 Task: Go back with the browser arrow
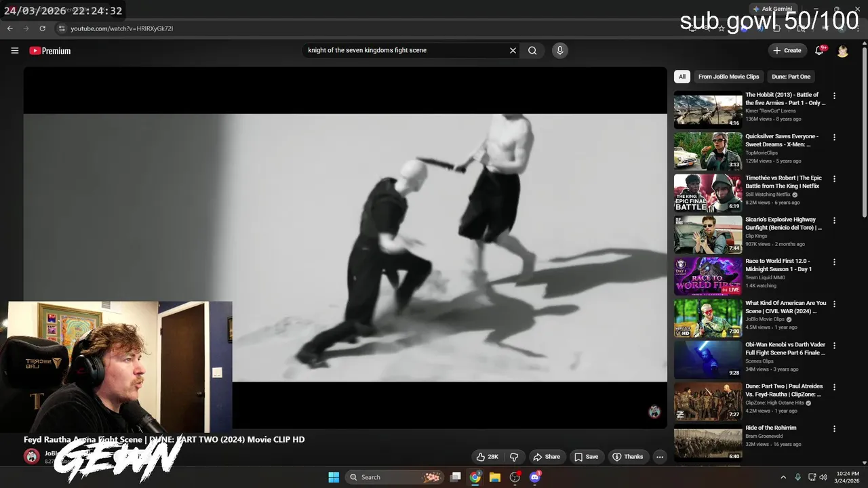[x=10, y=28]
